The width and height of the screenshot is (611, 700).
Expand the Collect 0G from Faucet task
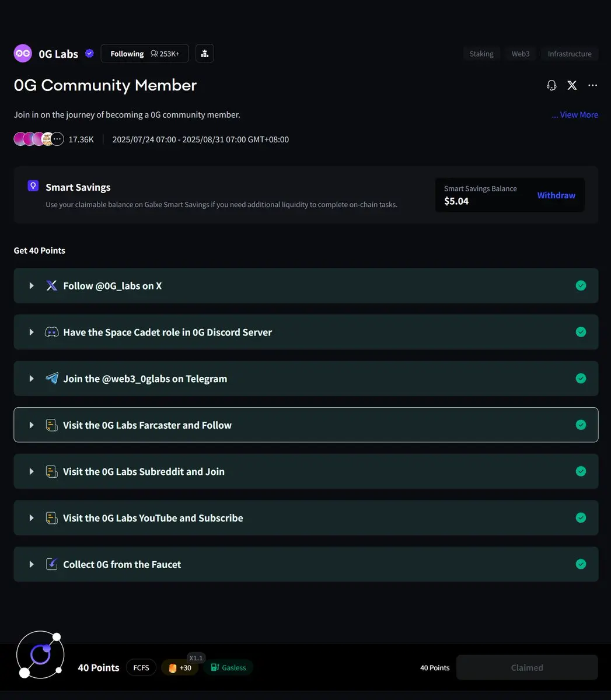(x=32, y=564)
